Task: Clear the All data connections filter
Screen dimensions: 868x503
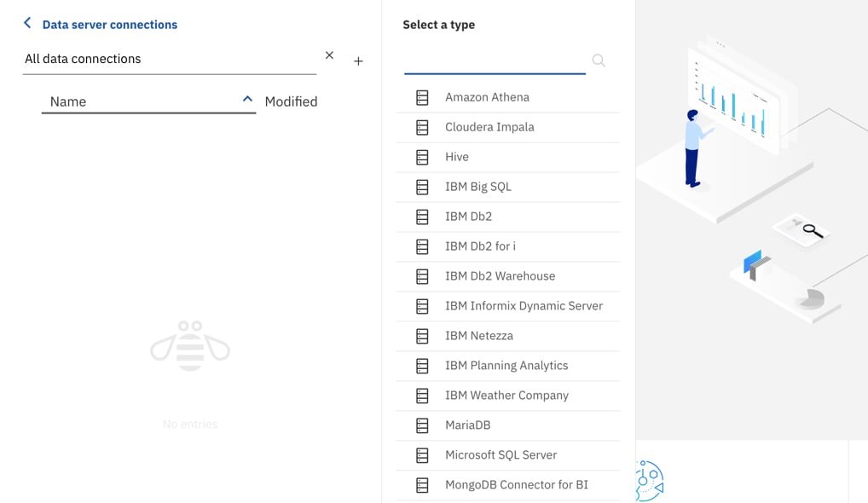Action: (329, 55)
